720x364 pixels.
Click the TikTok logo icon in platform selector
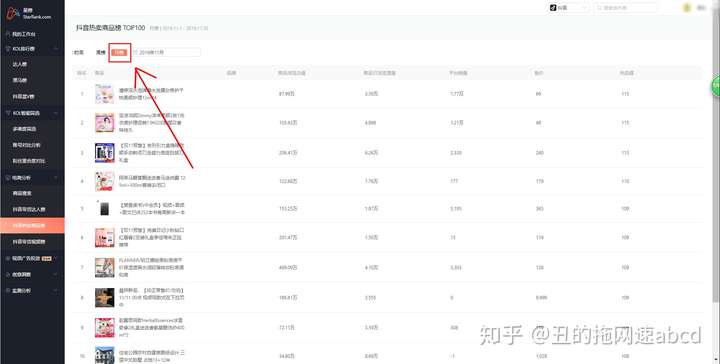point(553,8)
